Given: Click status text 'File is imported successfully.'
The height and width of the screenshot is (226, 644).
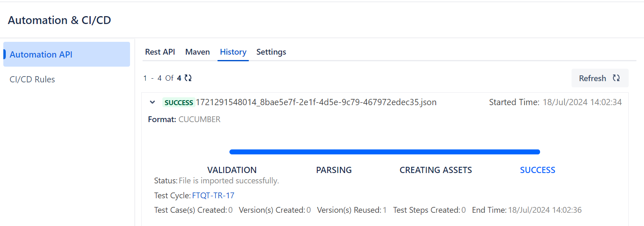Looking at the screenshot, I should (229, 181).
